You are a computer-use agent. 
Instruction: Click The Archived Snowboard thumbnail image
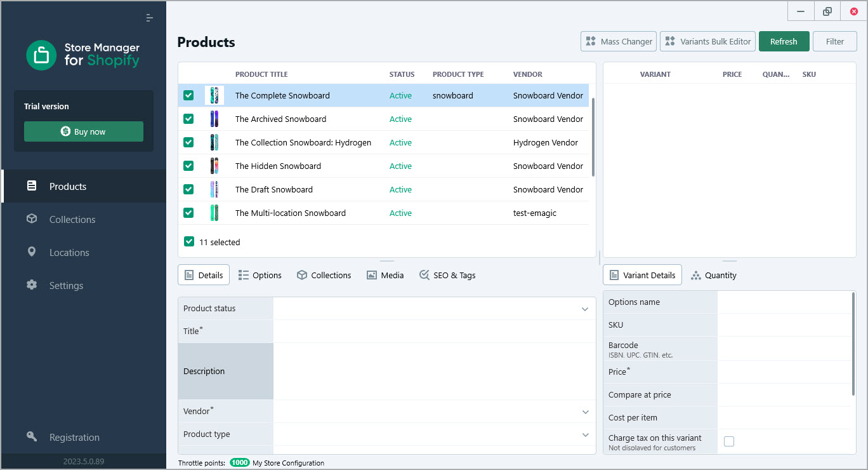pyautogui.click(x=214, y=119)
